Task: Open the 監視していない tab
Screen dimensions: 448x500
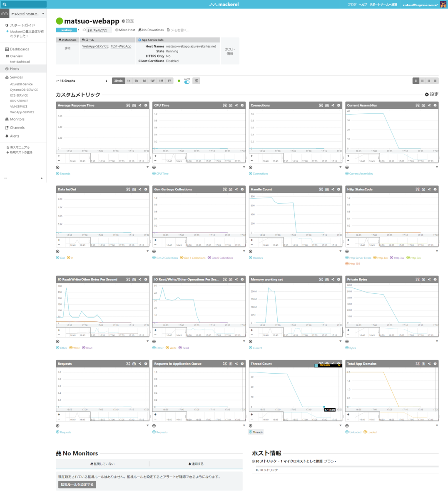Action: point(102,464)
